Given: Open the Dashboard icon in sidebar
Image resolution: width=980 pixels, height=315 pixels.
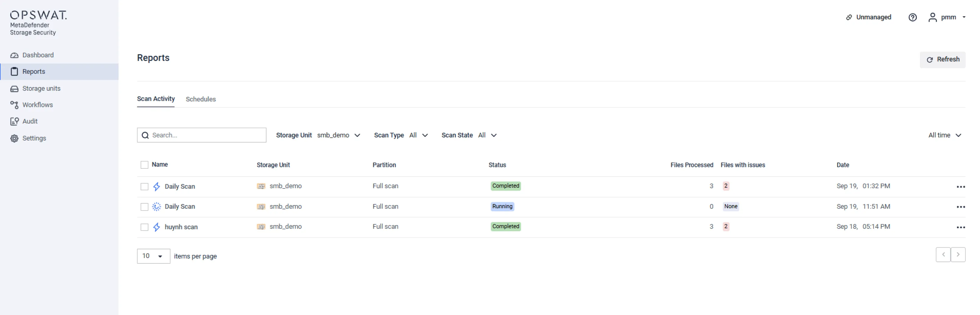Looking at the screenshot, I should (x=15, y=55).
